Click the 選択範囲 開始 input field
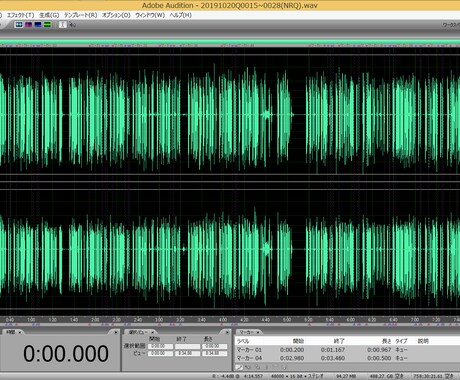Image resolution: width=460 pixels, height=380 pixels. click(x=160, y=346)
